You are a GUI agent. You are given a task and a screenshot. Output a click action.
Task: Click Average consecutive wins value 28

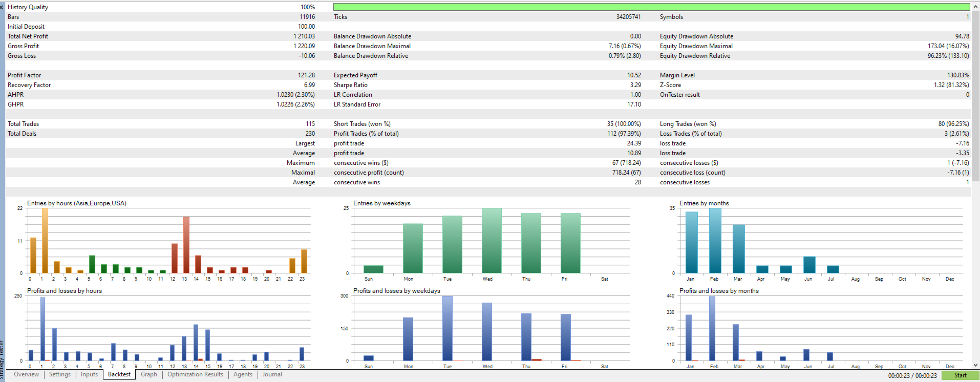click(638, 182)
